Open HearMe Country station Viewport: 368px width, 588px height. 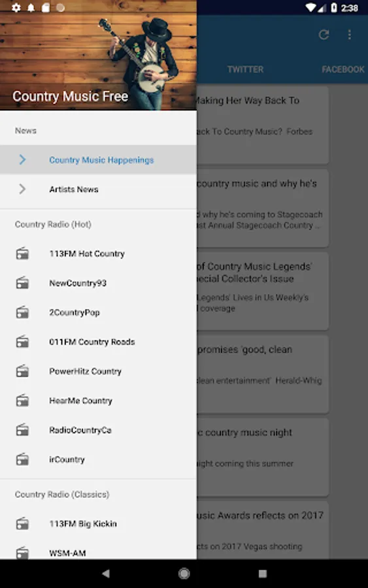tap(98, 400)
